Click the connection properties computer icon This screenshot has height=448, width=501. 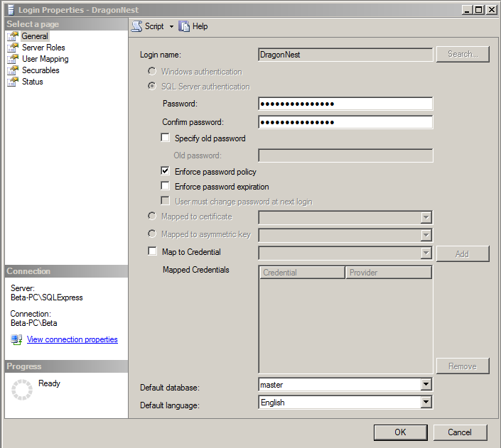16,339
